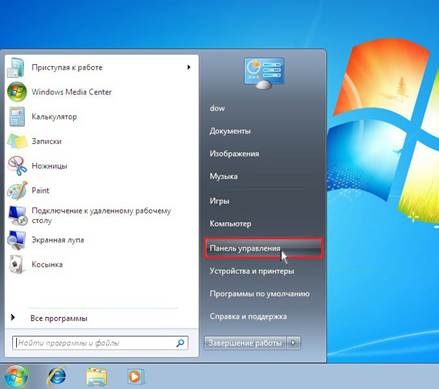Viewport: 439px width, 389px height.
Task: Launch the Ножницы snipping tool icon
Action: point(17,166)
